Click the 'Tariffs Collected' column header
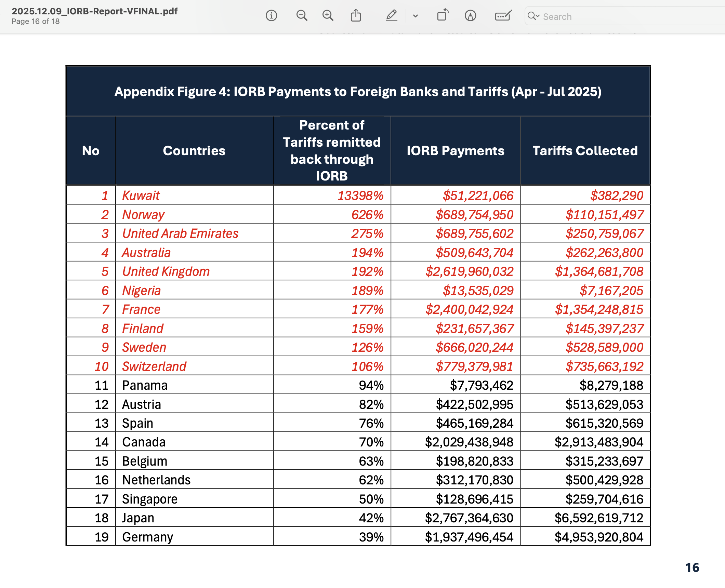 coord(585,151)
